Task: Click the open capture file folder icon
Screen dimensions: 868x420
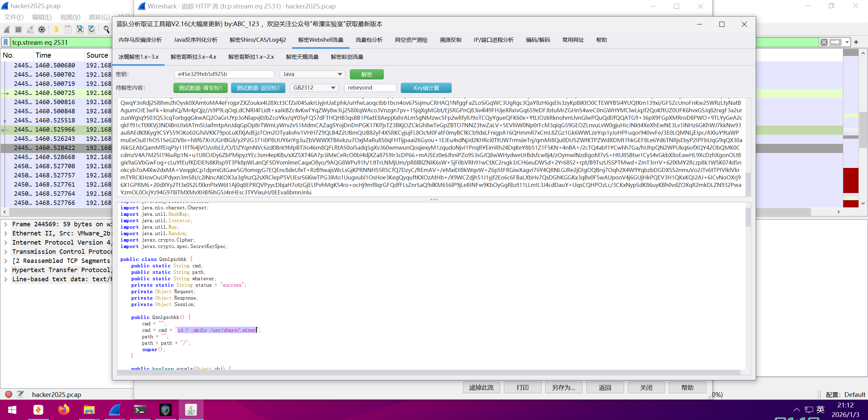Action: [56, 30]
